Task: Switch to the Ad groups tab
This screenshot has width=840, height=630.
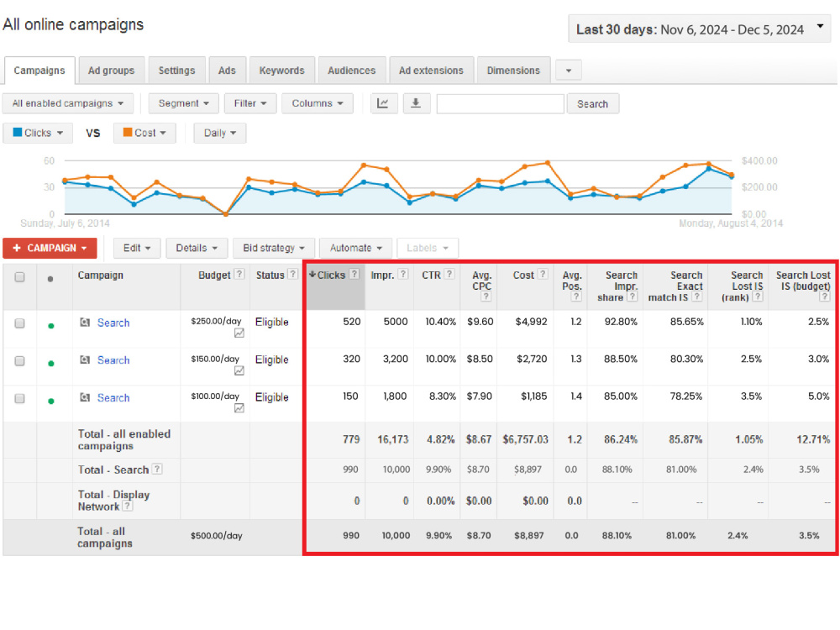Action: click(112, 71)
